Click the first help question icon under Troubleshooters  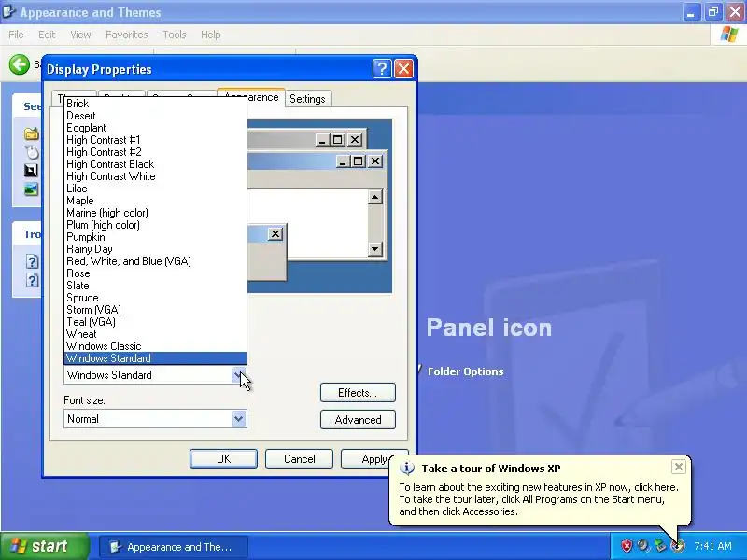click(32, 261)
